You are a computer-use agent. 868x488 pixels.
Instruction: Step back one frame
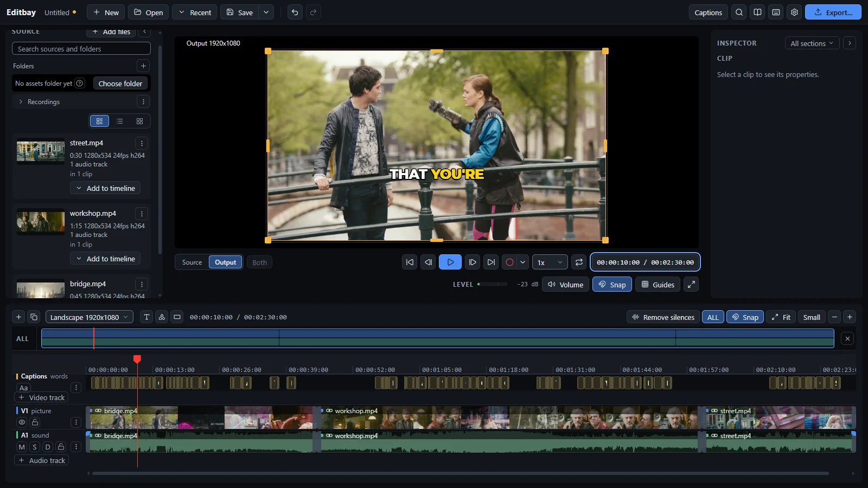428,262
